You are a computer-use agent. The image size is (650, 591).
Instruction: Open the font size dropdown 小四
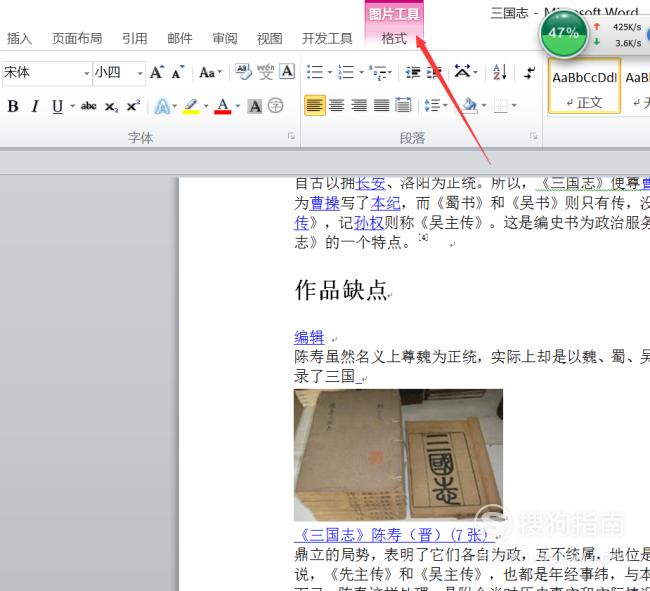(140, 73)
